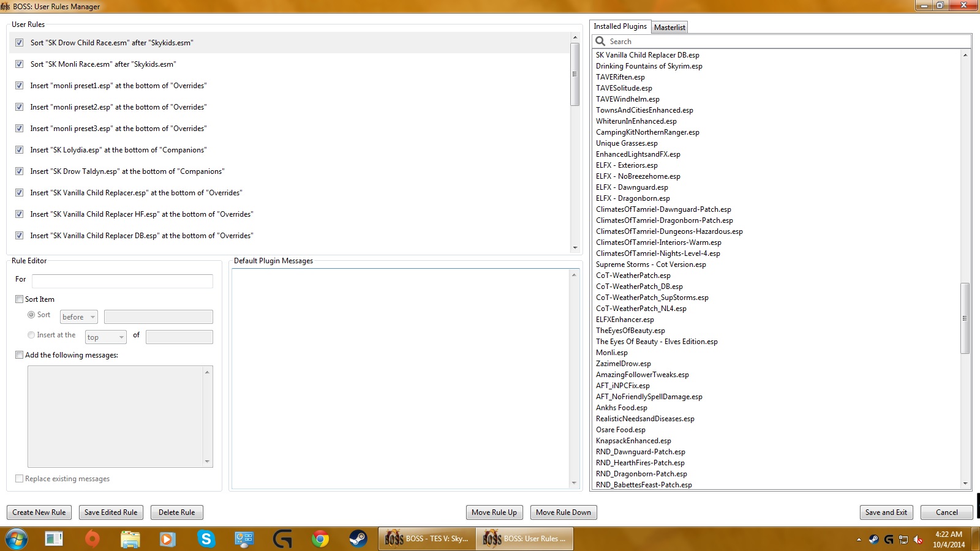980x551 pixels.
Task: Open Windows Explorer folder icon on taskbar
Action: pyautogui.click(x=130, y=539)
